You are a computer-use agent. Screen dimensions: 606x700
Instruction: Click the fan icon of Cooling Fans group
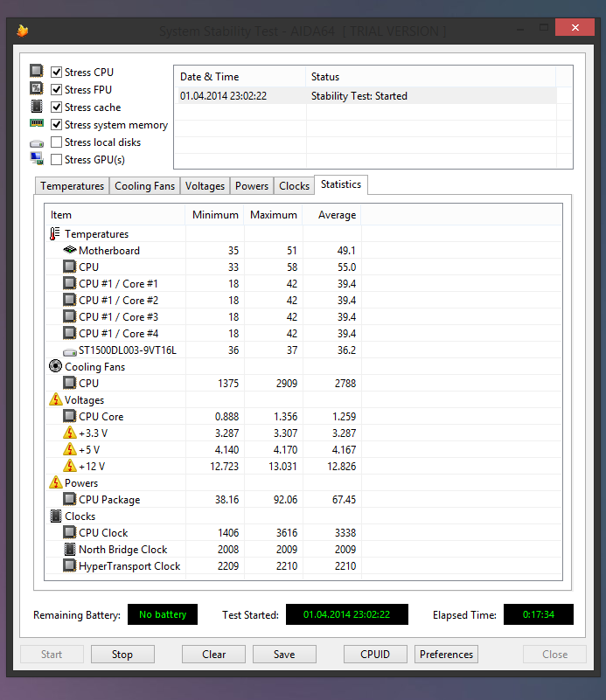point(55,366)
